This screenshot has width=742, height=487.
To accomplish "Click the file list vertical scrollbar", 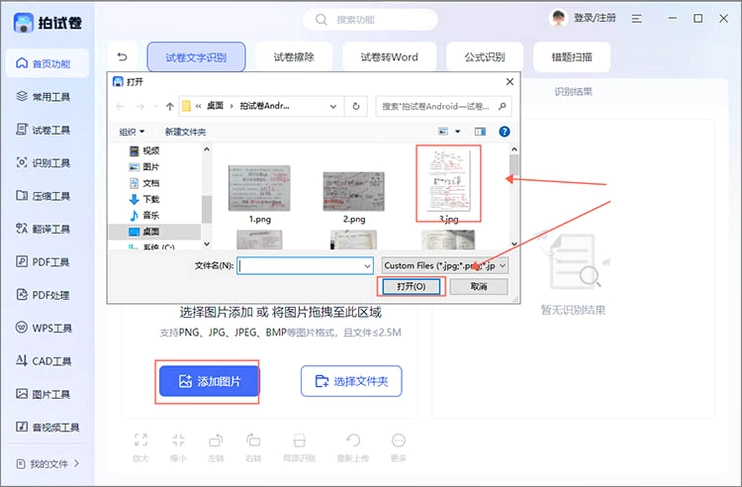I will pyautogui.click(x=514, y=196).
